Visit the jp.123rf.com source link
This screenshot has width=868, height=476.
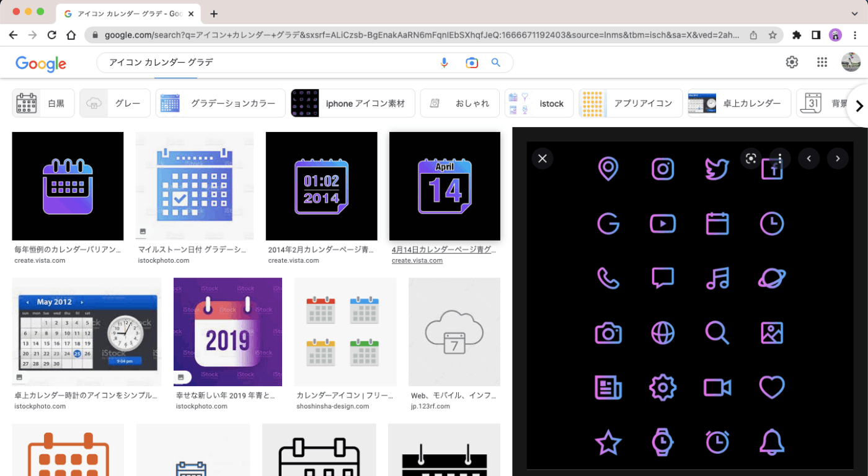coord(430,406)
